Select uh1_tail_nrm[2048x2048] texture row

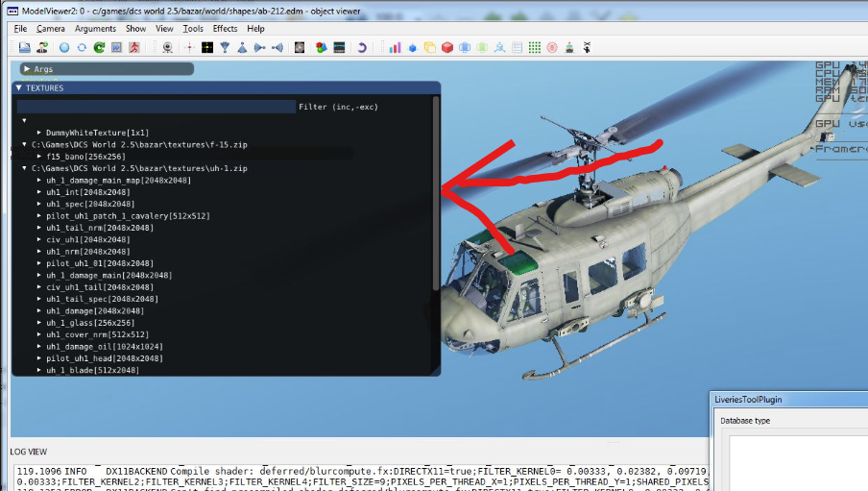[x=100, y=228]
